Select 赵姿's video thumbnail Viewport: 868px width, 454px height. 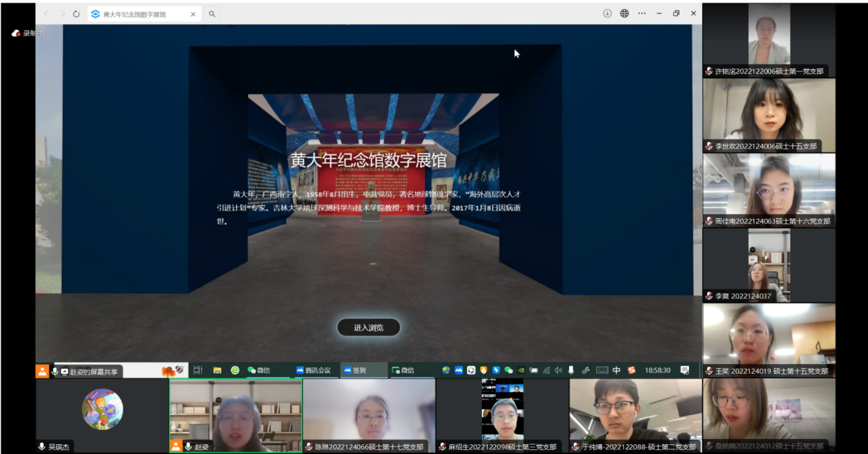pos(235,415)
